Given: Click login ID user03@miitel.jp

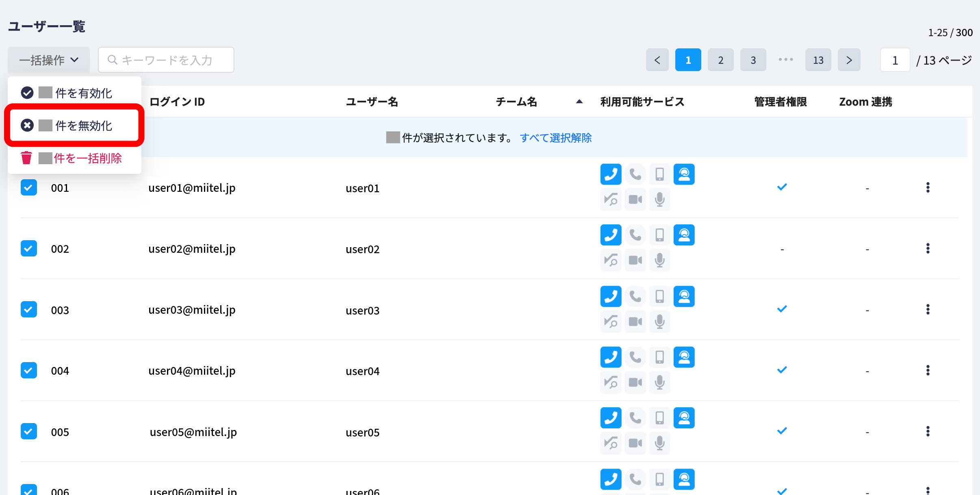Looking at the screenshot, I should 192,310.
